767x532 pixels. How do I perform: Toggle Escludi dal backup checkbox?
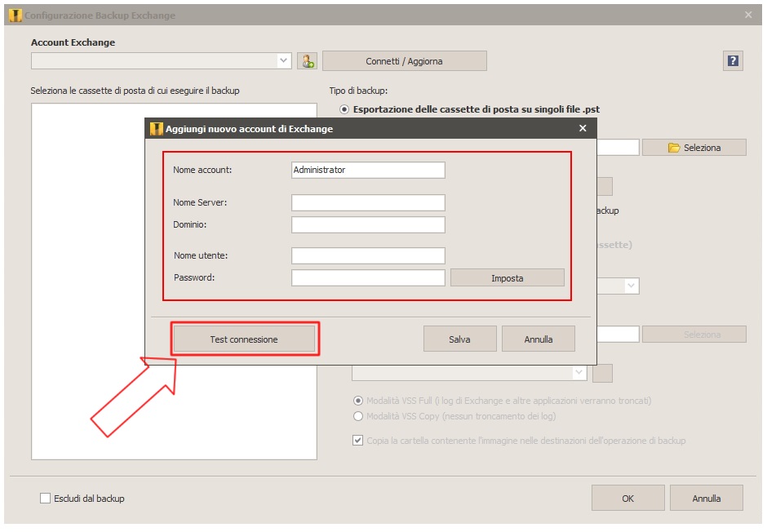[x=45, y=499]
